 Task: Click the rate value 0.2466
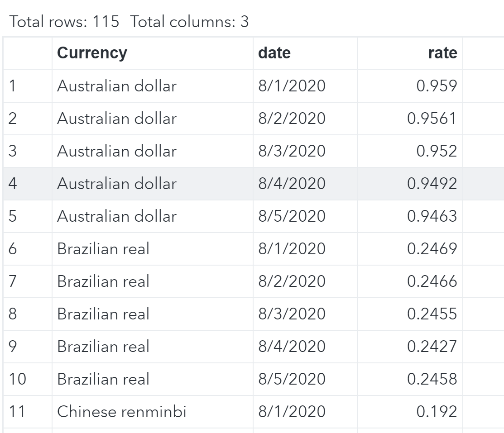tap(432, 281)
